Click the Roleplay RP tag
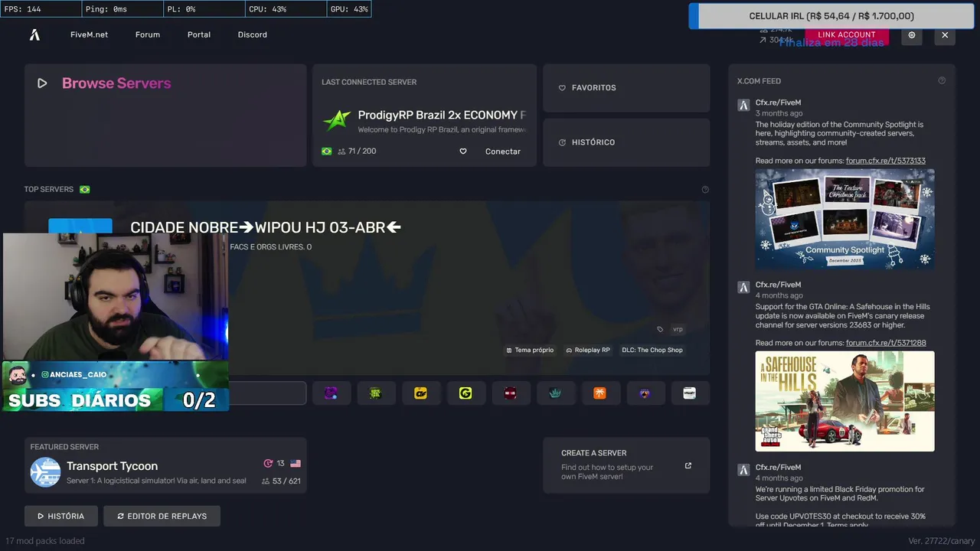Screen dimensions: 980x551 588,350
